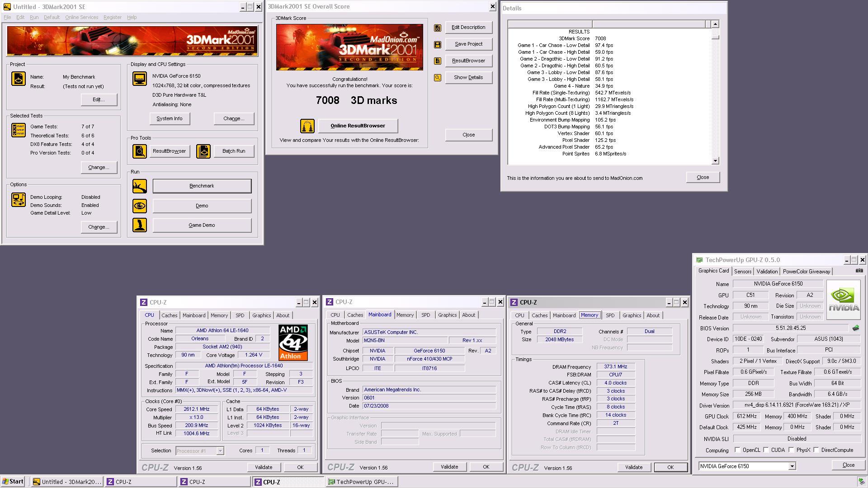
Task: Click the Game Demo joystick icon
Action: (140, 225)
